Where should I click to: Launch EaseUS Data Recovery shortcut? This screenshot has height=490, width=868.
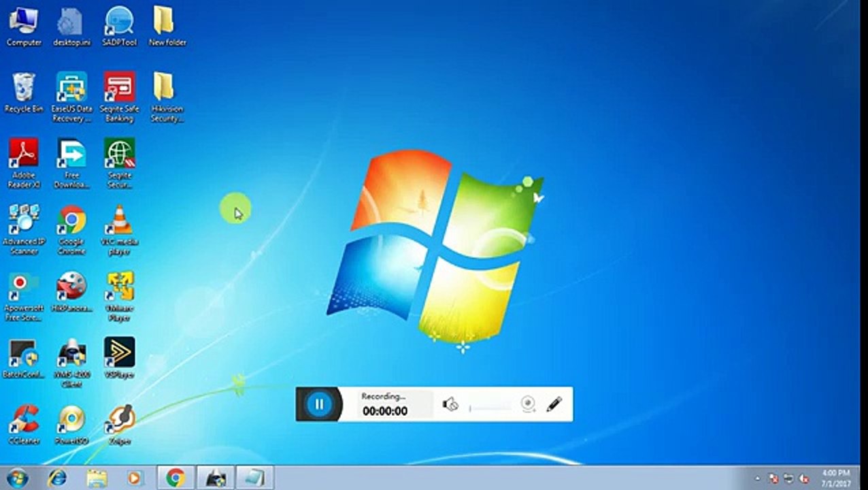[71, 97]
